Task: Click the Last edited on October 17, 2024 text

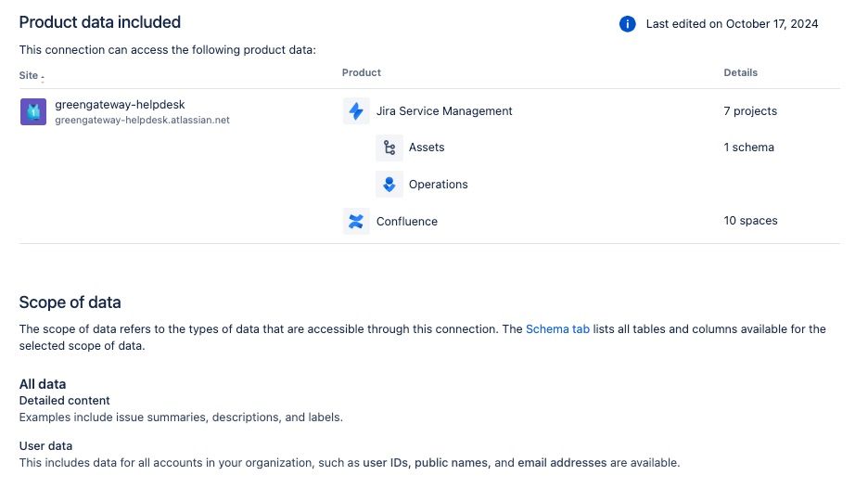Action: coord(732,24)
